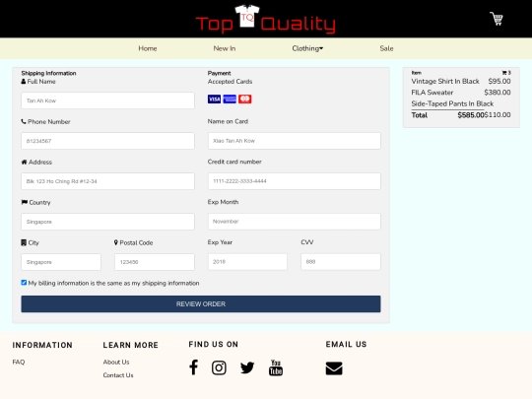The image size is (532, 399).
Task: Open FILA Sweater item link
Action: [432, 93]
